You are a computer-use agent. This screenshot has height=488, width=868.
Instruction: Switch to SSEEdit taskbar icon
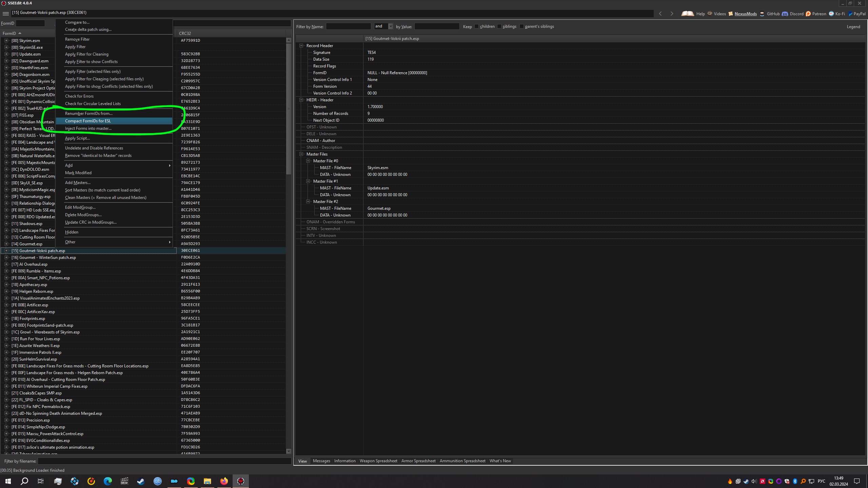coord(241,481)
